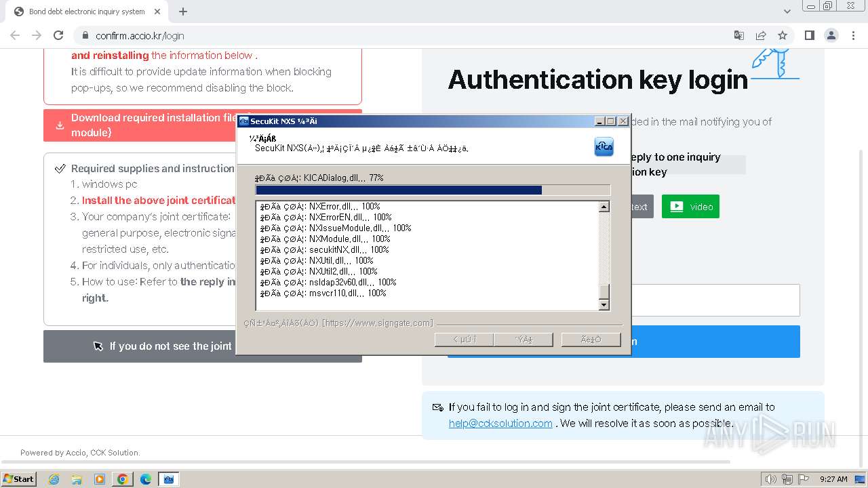This screenshot has width=868, height=488.
Task: Close the Bond debt inquiry tab
Action: click(157, 12)
